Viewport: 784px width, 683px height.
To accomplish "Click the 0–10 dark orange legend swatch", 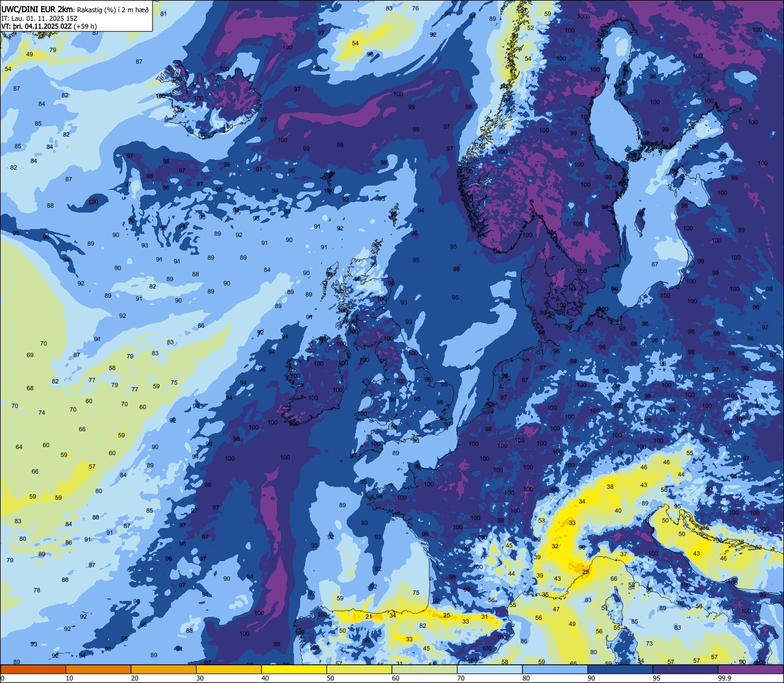I will (33, 669).
